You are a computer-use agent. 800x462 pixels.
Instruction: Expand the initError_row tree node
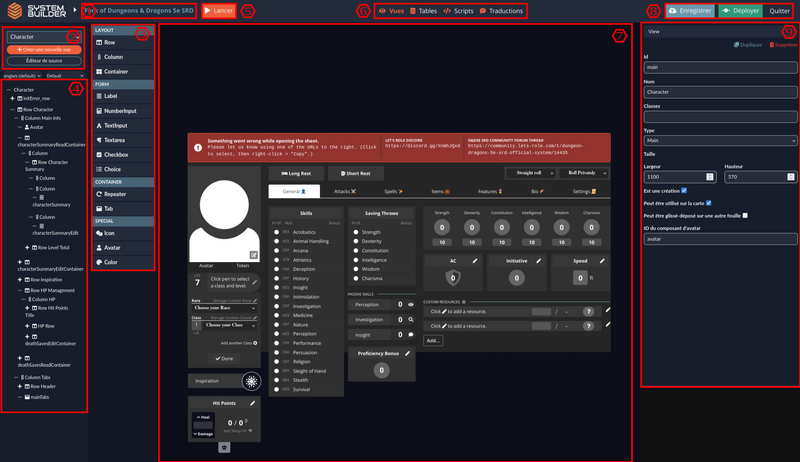click(12, 98)
